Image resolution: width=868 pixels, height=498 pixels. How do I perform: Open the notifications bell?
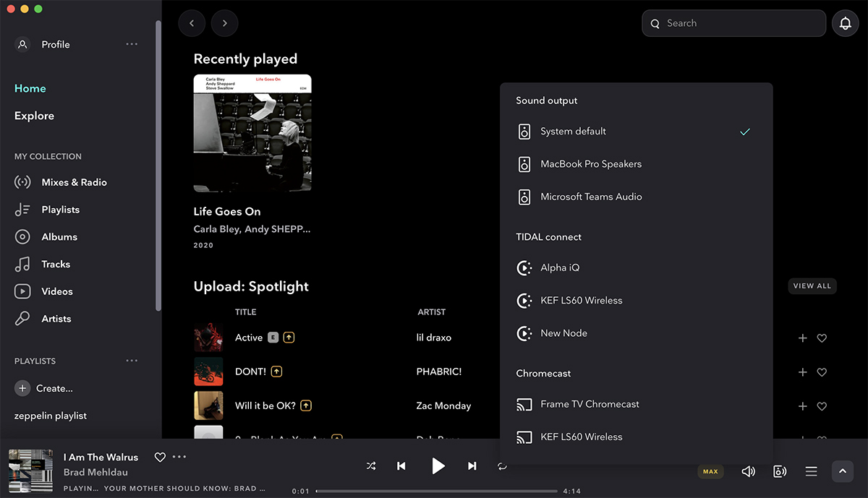coord(845,22)
